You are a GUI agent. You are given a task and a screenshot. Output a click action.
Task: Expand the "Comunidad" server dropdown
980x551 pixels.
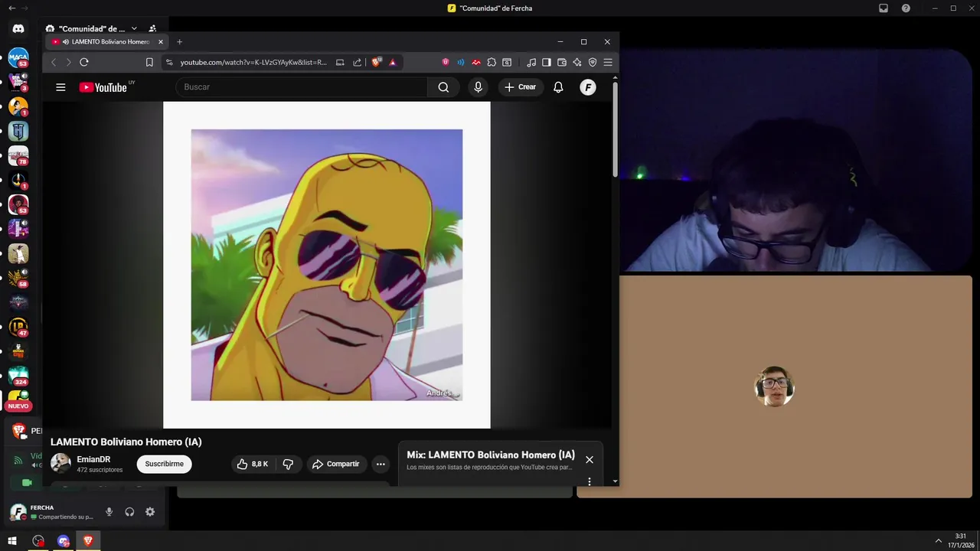click(134, 29)
